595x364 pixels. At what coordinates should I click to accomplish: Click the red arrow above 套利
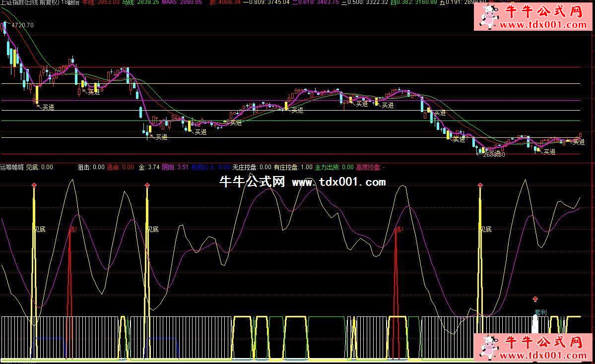tap(535, 299)
